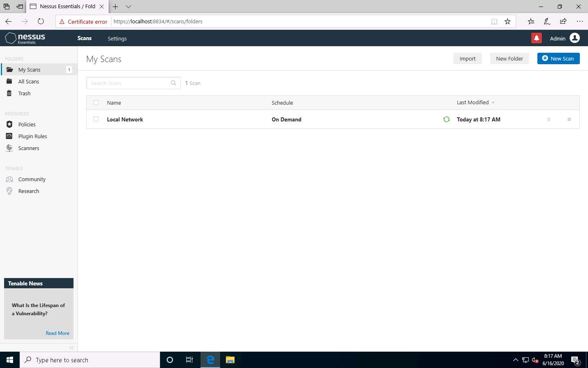The height and width of the screenshot is (368, 588).
Task: Click the New Folder button
Action: coord(509,58)
